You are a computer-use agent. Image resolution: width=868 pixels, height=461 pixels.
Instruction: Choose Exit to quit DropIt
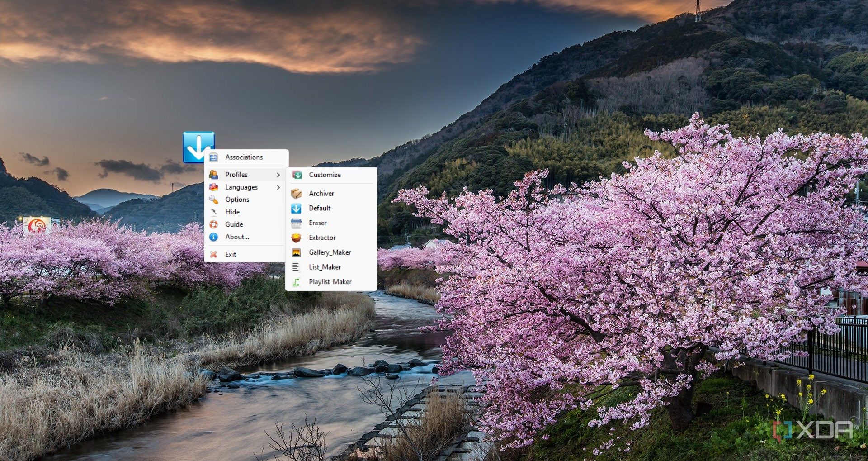(x=246, y=254)
